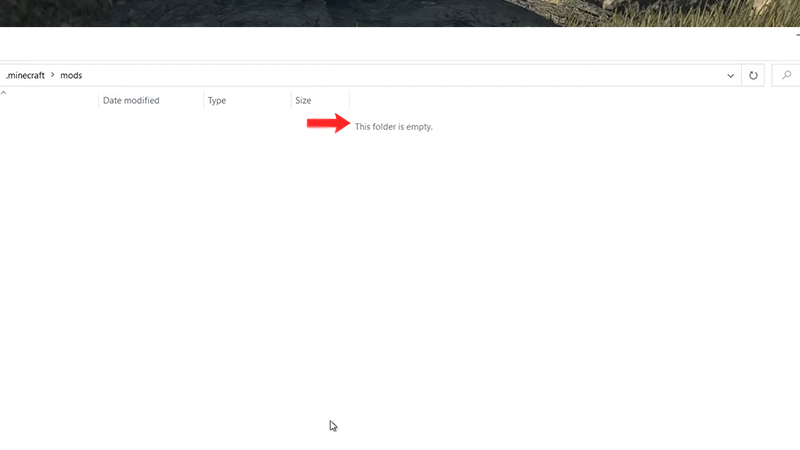
Task: Click the magnifying glass search icon
Action: [x=786, y=75]
